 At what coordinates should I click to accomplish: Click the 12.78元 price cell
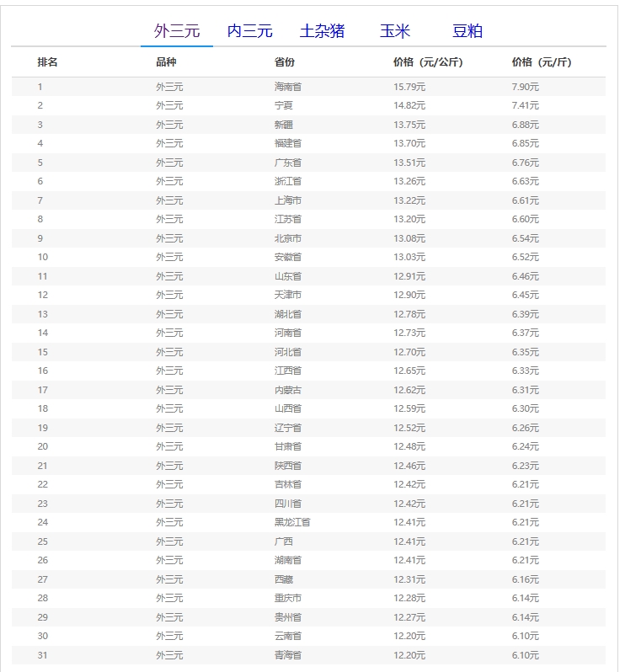point(409,314)
